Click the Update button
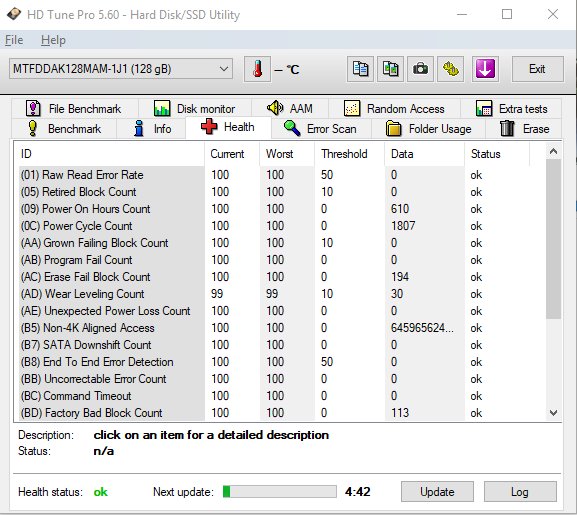This screenshot has width=577, height=515. [x=437, y=492]
